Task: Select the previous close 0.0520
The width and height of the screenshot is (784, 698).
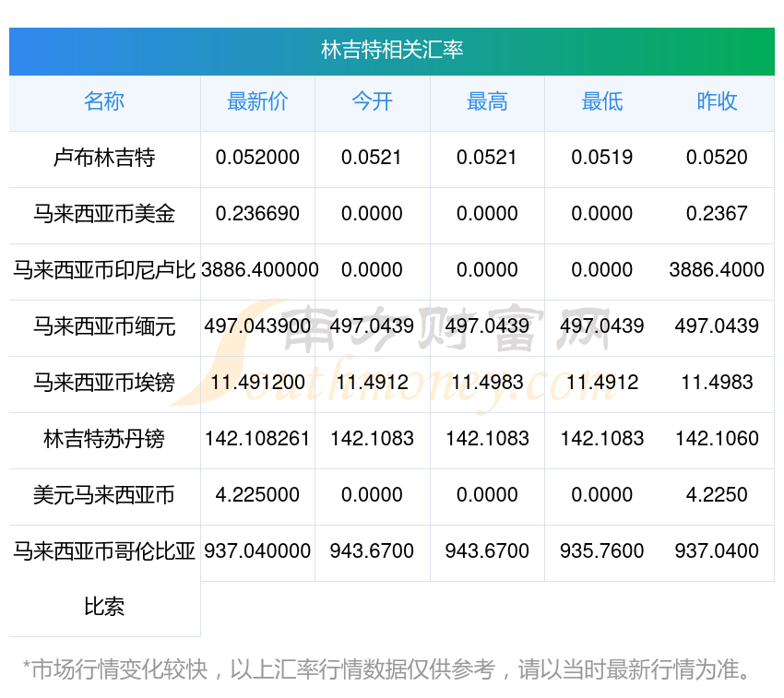Action: point(717,158)
